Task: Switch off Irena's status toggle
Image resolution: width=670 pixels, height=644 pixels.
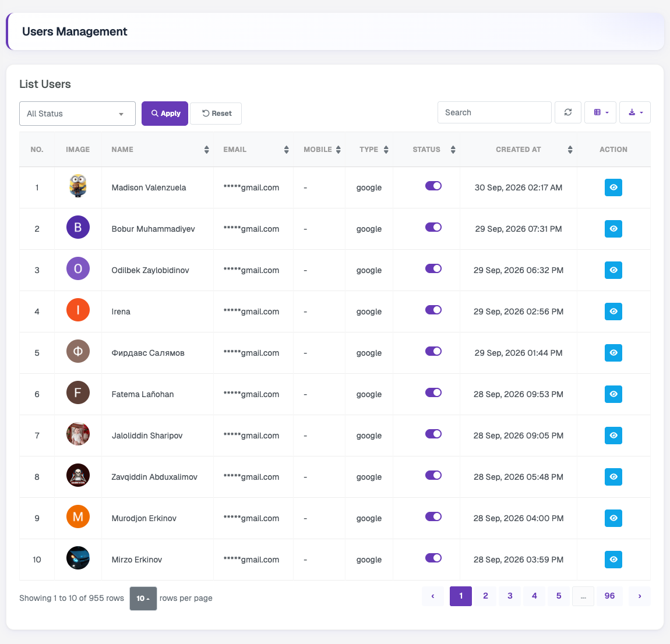Action: click(x=433, y=310)
